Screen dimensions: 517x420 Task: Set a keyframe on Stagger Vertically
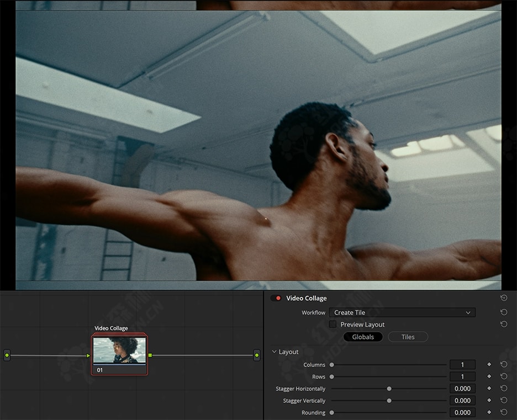[x=489, y=401]
